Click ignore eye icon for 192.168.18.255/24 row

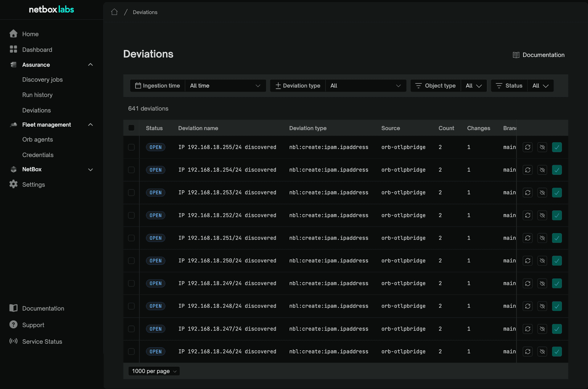[x=542, y=147]
